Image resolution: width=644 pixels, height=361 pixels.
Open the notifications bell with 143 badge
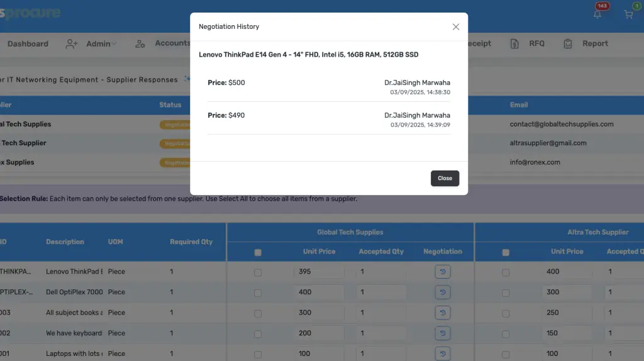click(597, 14)
